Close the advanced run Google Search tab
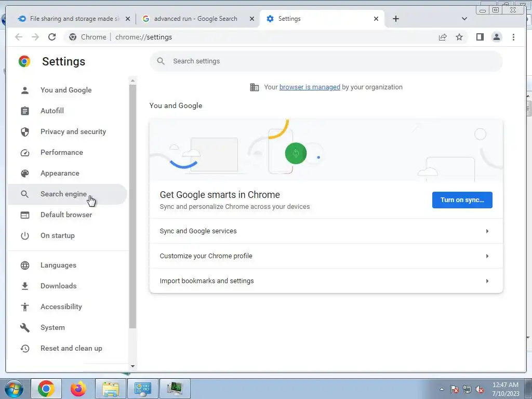The width and height of the screenshot is (532, 399). (252, 19)
